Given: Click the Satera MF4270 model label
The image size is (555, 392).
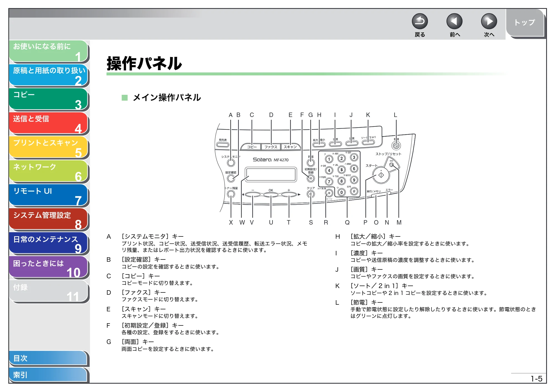Looking at the screenshot, I should point(271,160).
